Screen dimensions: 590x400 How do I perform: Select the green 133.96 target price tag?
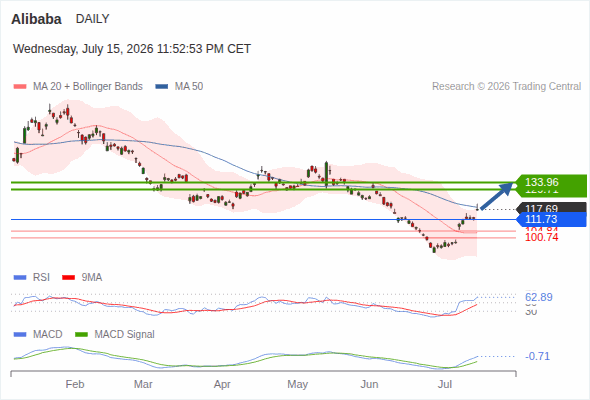(x=551, y=182)
